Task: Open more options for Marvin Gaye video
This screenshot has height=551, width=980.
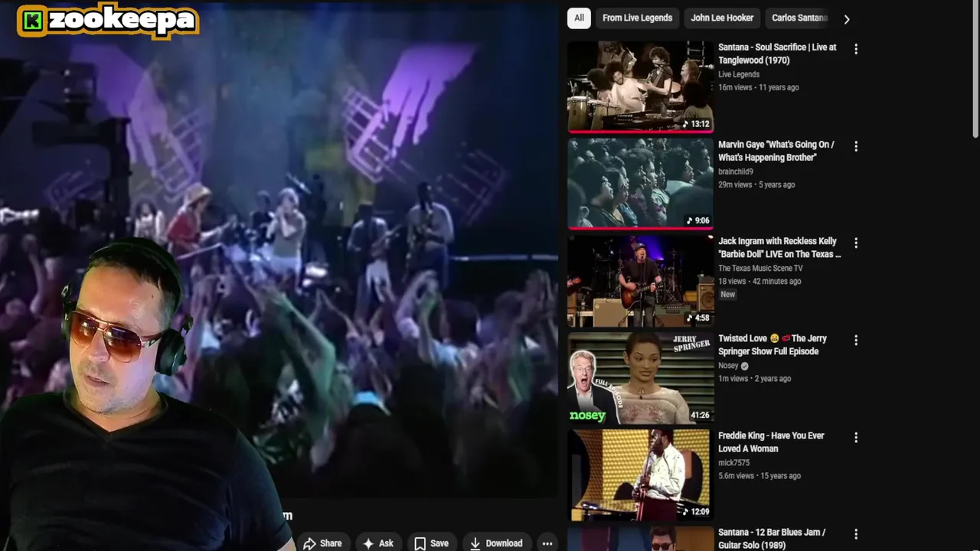Action: (x=856, y=146)
